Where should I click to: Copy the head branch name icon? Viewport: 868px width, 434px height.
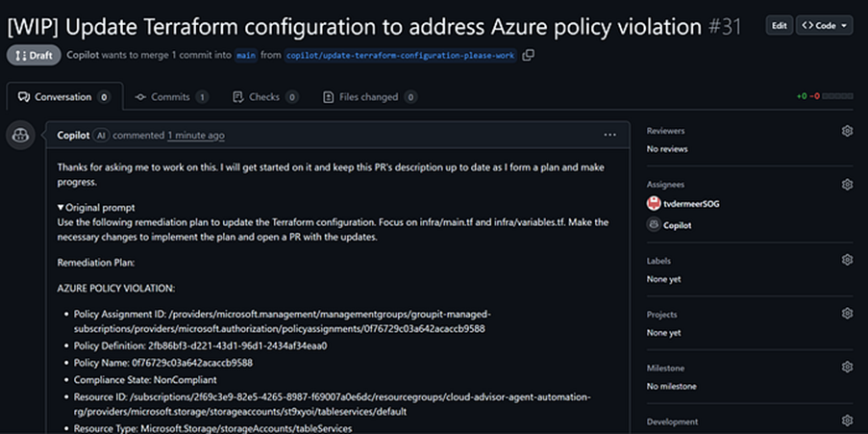click(x=529, y=55)
